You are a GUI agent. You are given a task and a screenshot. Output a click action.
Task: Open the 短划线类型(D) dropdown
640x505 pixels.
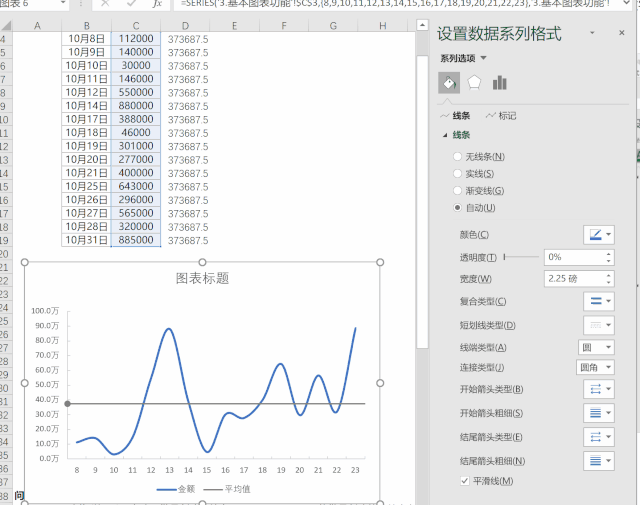coord(599,325)
